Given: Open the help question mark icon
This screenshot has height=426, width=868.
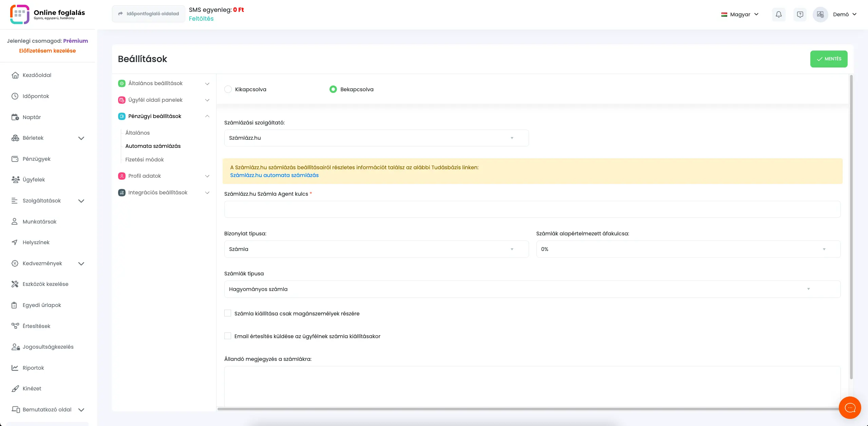Looking at the screenshot, I should pos(800,14).
